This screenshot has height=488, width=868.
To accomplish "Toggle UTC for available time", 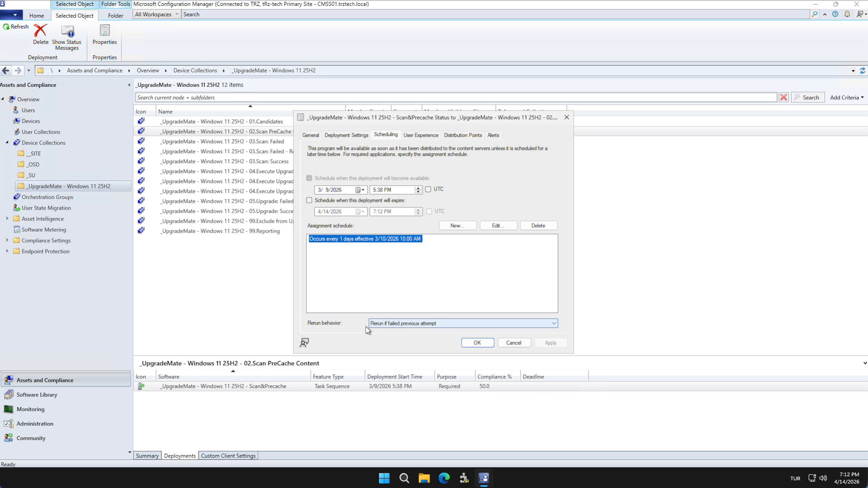I will click(428, 189).
